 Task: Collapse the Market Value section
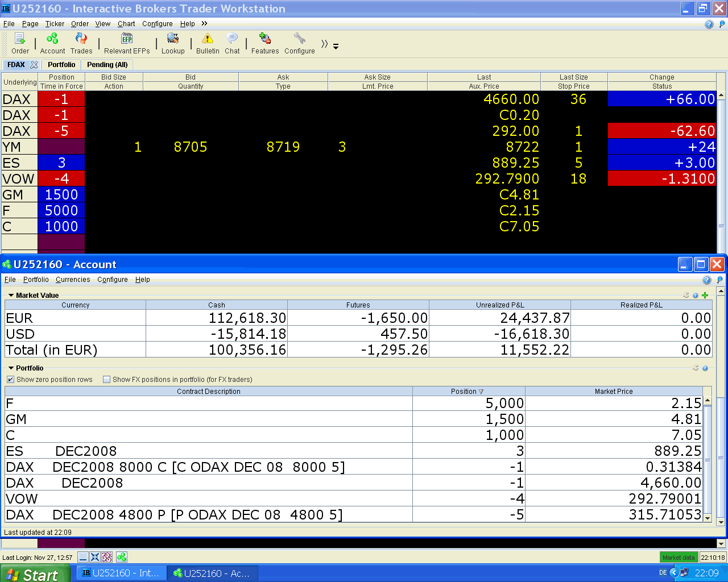[11, 296]
